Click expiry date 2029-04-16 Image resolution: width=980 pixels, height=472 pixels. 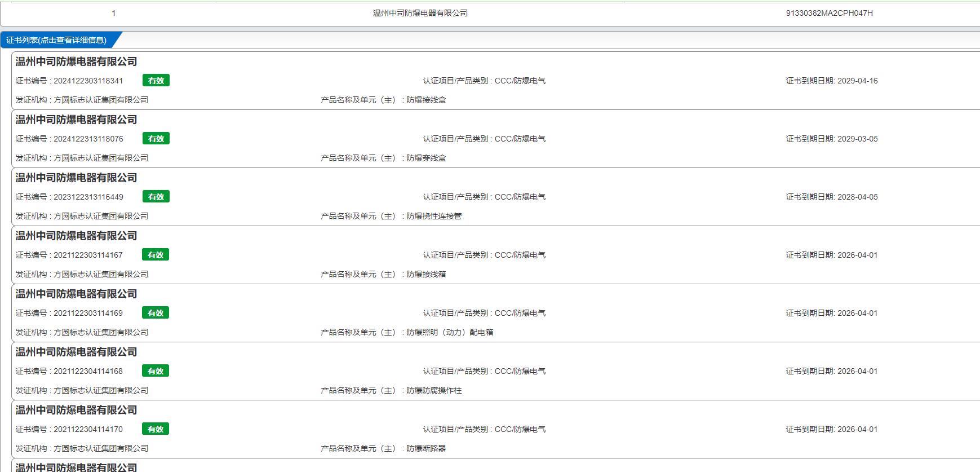(x=857, y=81)
